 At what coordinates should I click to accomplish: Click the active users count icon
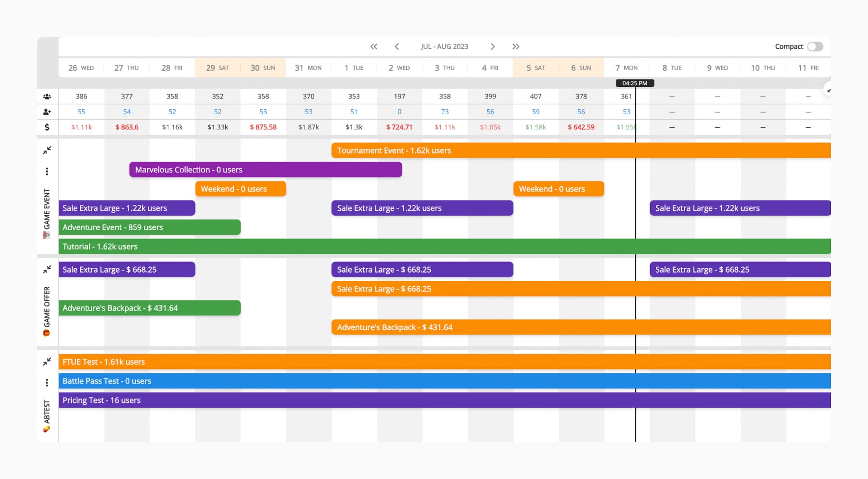pos(47,96)
